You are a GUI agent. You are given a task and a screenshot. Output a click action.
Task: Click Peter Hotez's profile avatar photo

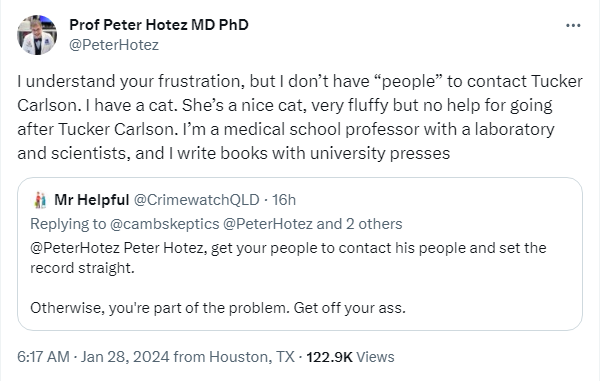(37, 35)
